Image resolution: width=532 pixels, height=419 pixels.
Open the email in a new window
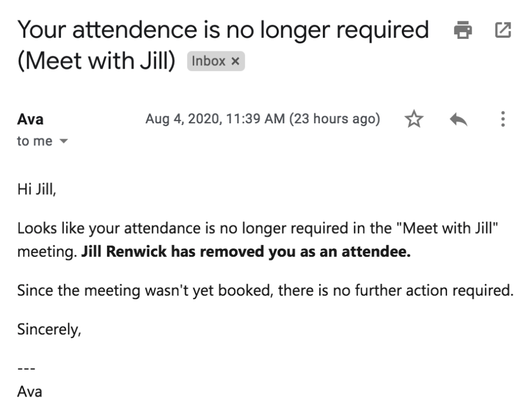point(502,29)
